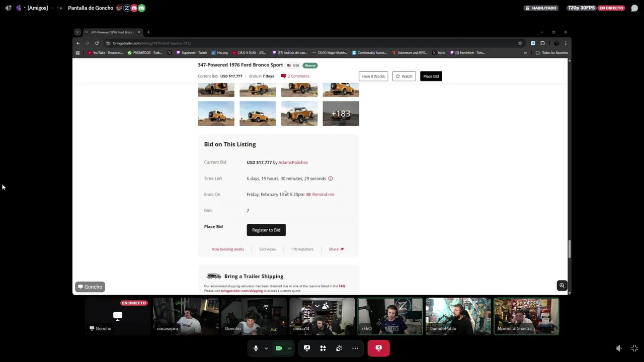Open the 720p 30FPS stream quality indicator
Screen dimensions: 644x362
click(581, 8)
